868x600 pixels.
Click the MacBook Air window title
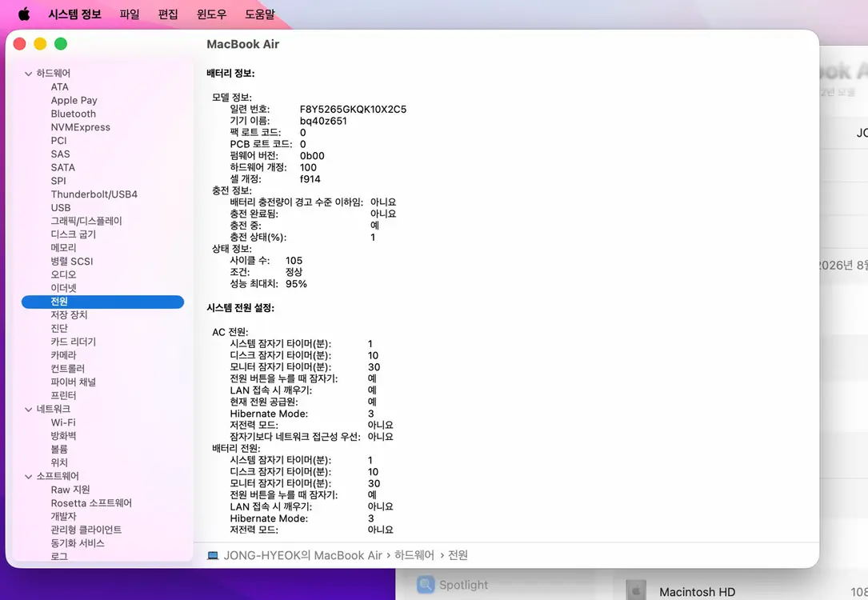click(x=243, y=44)
